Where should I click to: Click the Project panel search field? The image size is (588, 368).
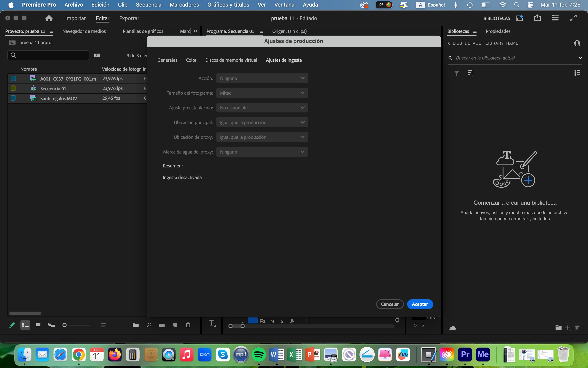[x=48, y=55]
